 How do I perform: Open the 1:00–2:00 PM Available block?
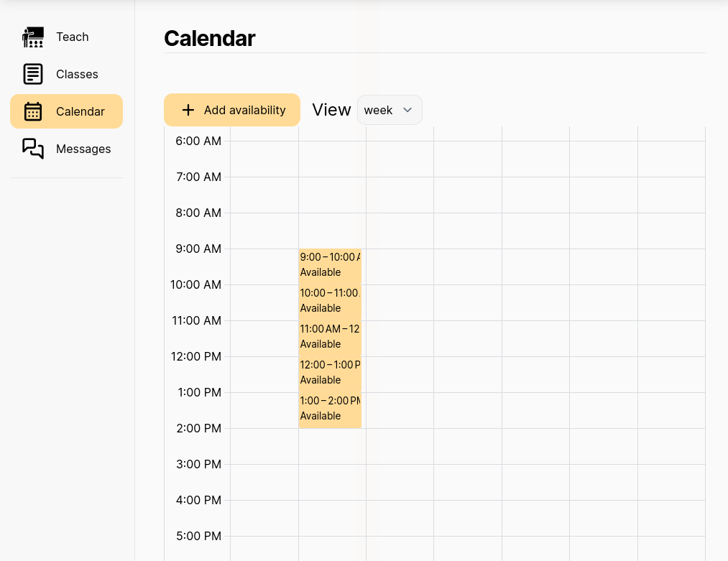tap(329, 408)
